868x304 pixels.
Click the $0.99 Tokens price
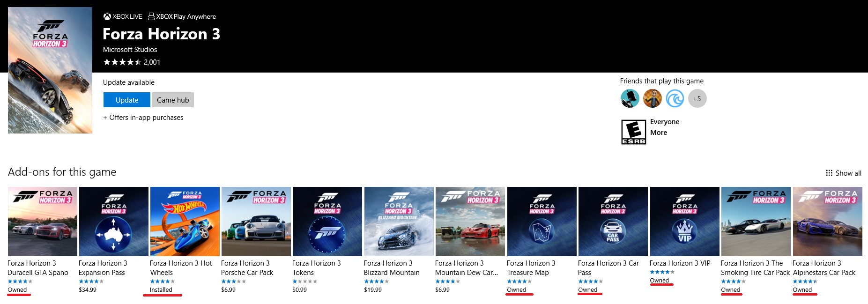tap(300, 290)
